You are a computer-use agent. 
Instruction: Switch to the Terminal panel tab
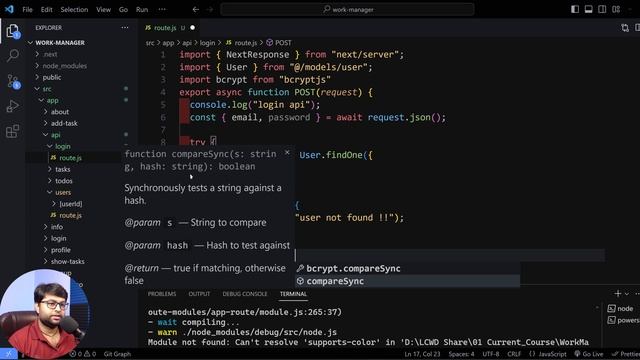pos(293,294)
